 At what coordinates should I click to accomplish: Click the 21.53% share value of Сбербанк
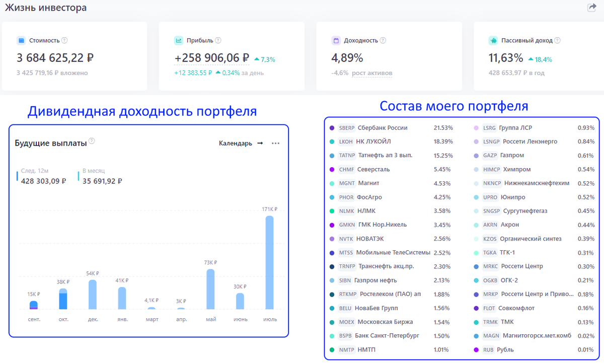(443, 128)
